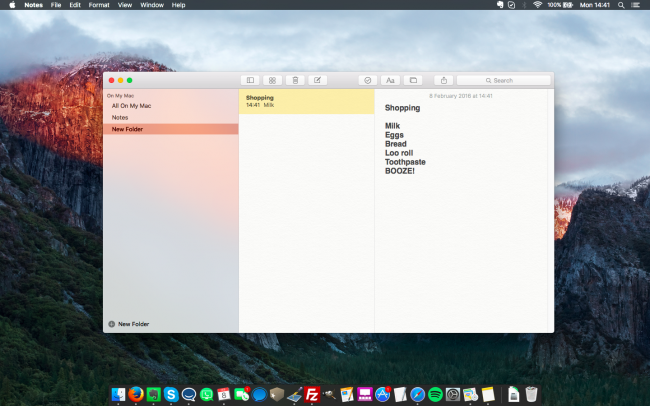Click the green zoom window button
This screenshot has height=406, width=650.
(x=130, y=80)
